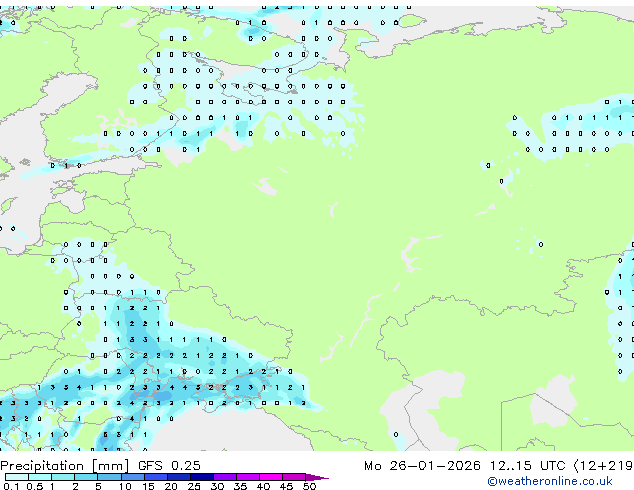Click the '25' legend scale label
Viewport: 634px width, 490px height.
click(194, 486)
